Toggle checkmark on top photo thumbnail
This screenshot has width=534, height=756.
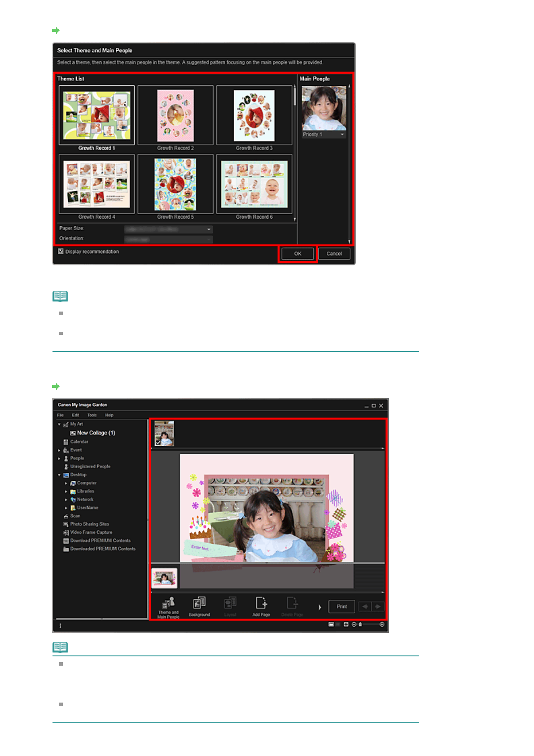(x=158, y=443)
